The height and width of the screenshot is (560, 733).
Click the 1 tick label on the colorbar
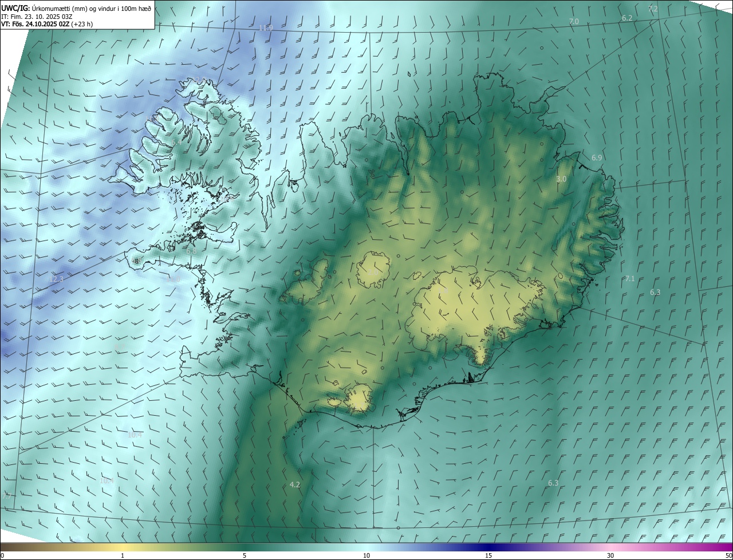point(123,555)
